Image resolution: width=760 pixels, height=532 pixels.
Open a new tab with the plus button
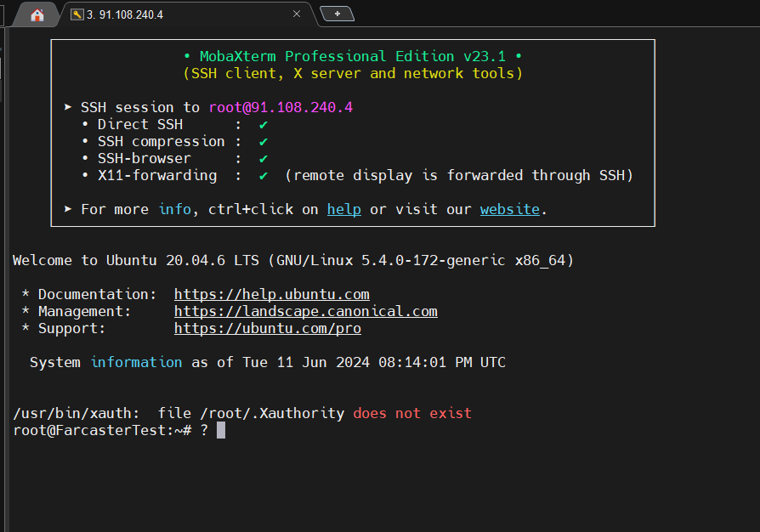tap(337, 14)
